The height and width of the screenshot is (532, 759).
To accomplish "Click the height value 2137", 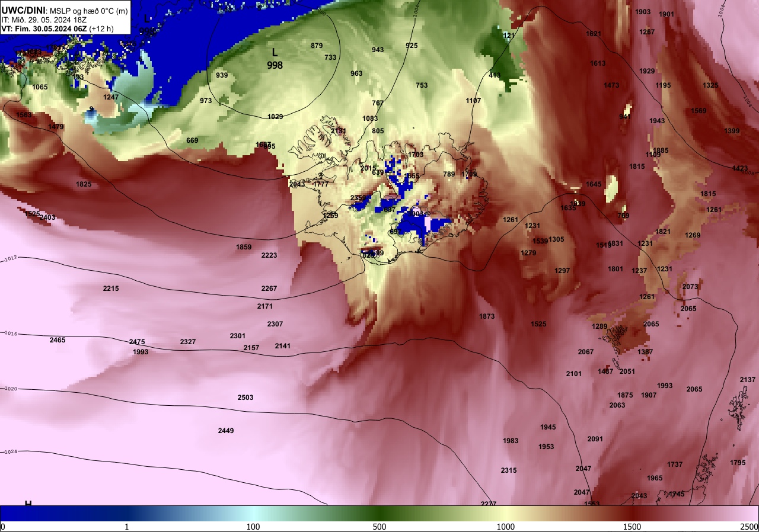I will point(748,380).
